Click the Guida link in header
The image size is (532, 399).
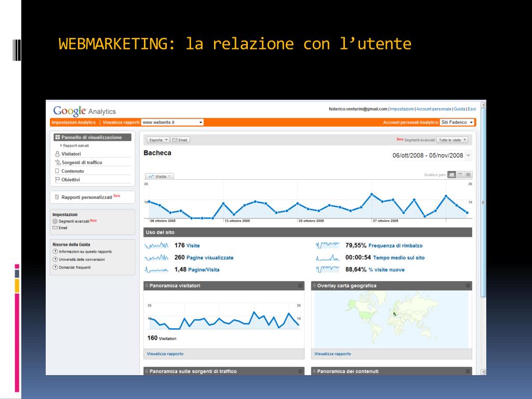[x=459, y=109]
